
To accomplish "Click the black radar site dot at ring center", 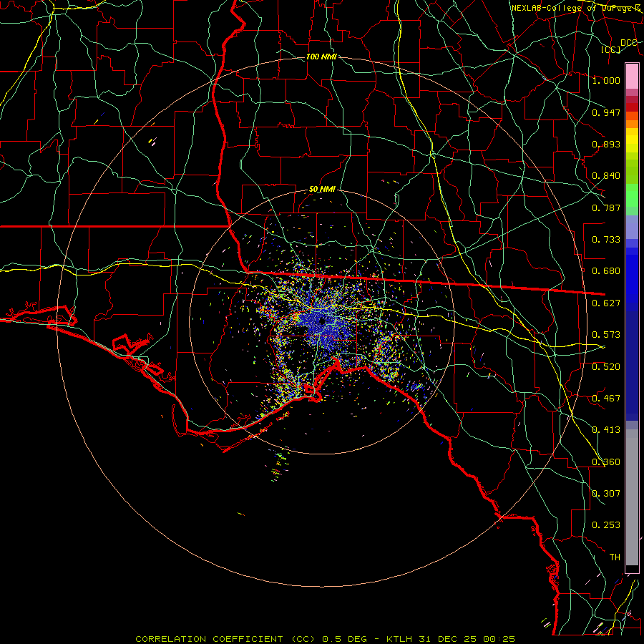I will [322, 321].
